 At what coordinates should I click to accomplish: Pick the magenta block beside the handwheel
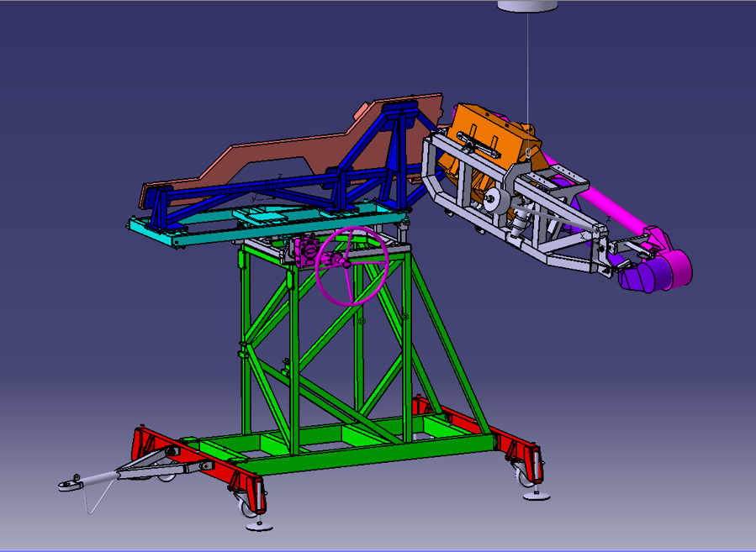tap(304, 250)
